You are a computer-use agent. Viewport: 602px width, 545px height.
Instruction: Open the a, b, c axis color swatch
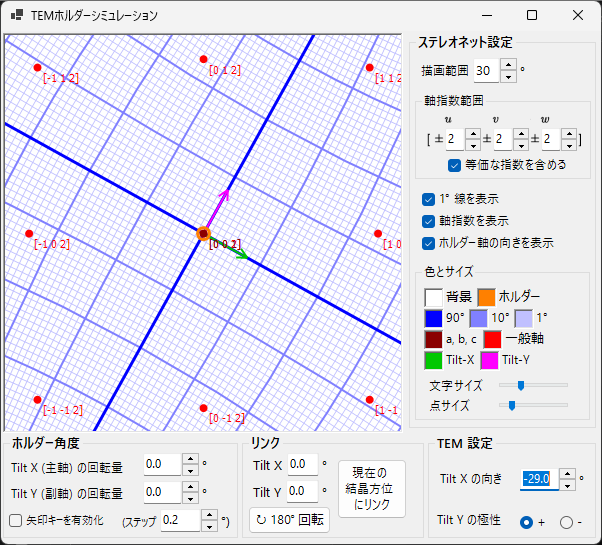(433, 340)
